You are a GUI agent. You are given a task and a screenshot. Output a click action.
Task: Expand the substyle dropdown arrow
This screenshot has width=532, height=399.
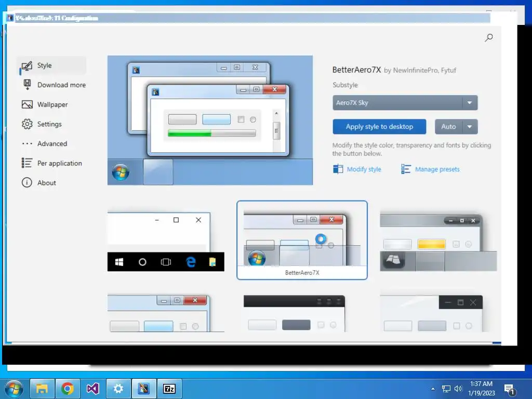[470, 103]
